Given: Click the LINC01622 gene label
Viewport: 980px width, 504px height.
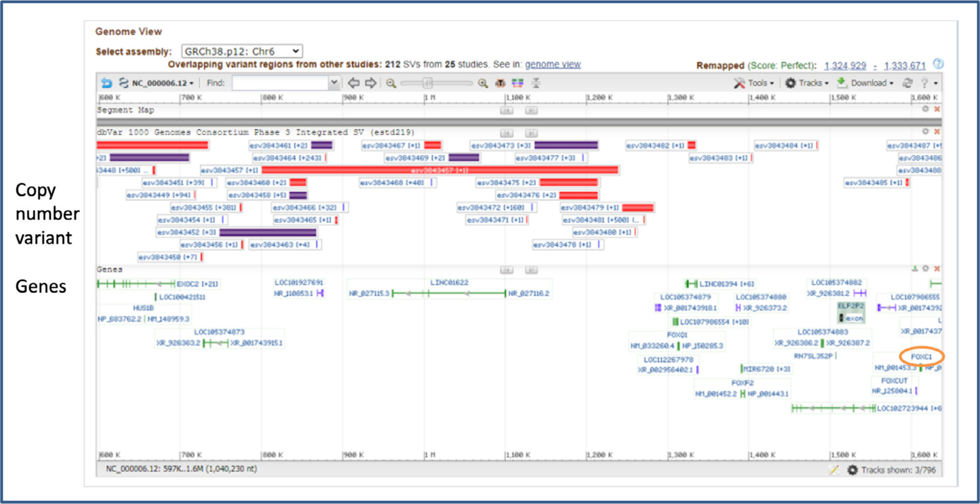Looking at the screenshot, I should 449,282.
